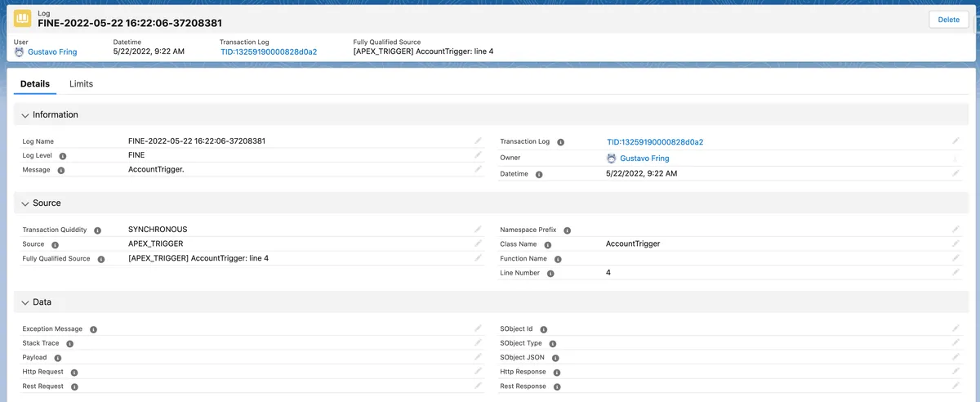The image size is (980, 402).
Task: Edit the Datetime field pencil icon
Action: click(955, 173)
